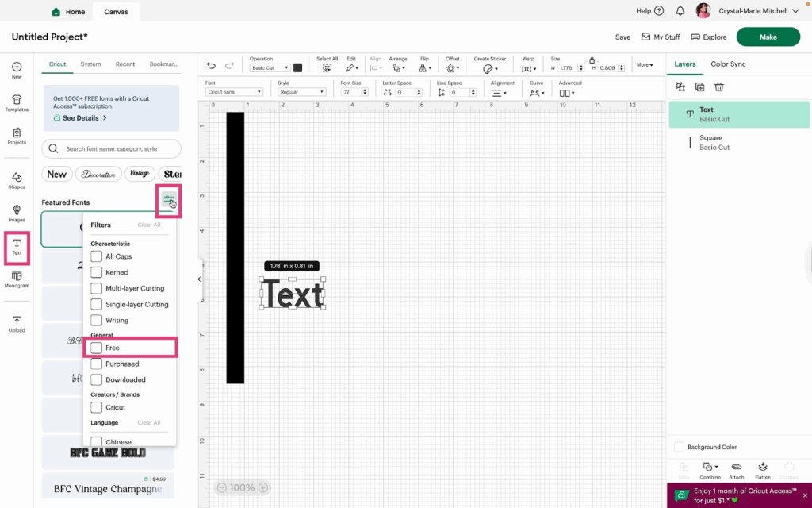812x508 pixels.
Task: Open the Advanced dropdown
Action: 567,94
